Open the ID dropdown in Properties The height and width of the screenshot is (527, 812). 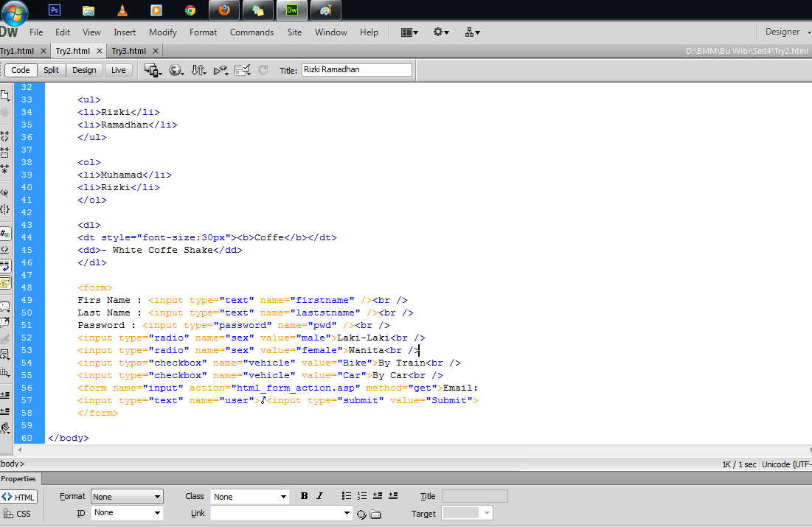127,512
